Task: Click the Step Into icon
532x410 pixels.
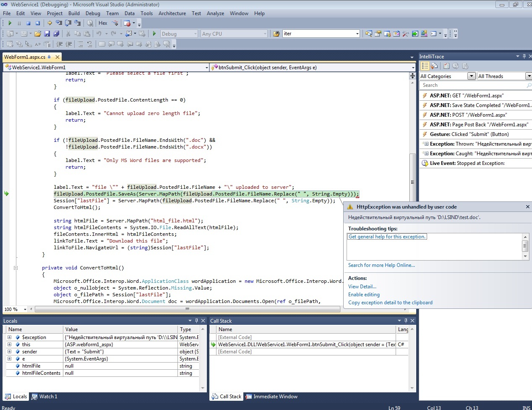Action: click(59, 23)
